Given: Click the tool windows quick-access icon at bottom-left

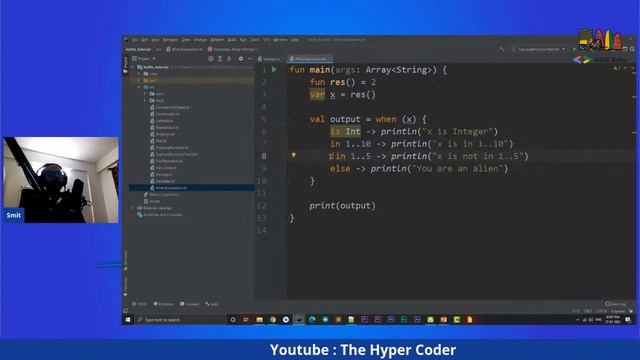Looking at the screenshot, I should (x=126, y=311).
